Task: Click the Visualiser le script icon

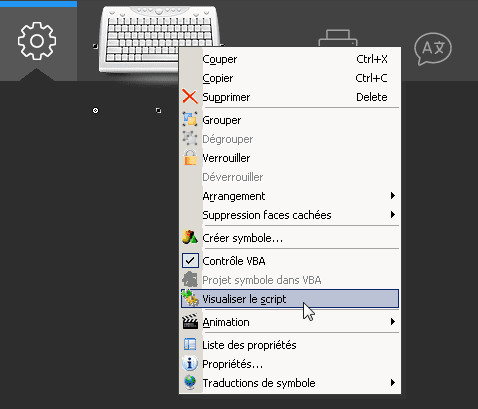Action: [x=190, y=298]
